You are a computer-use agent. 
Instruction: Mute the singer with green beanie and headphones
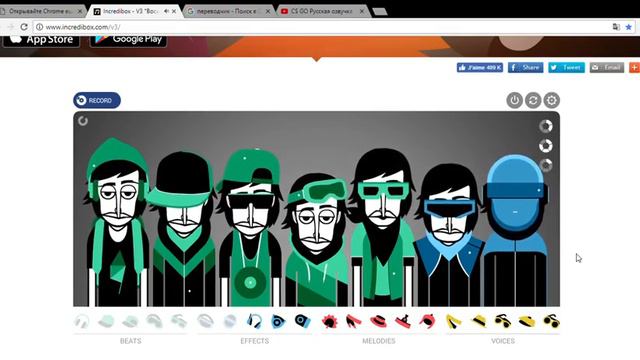click(x=117, y=222)
